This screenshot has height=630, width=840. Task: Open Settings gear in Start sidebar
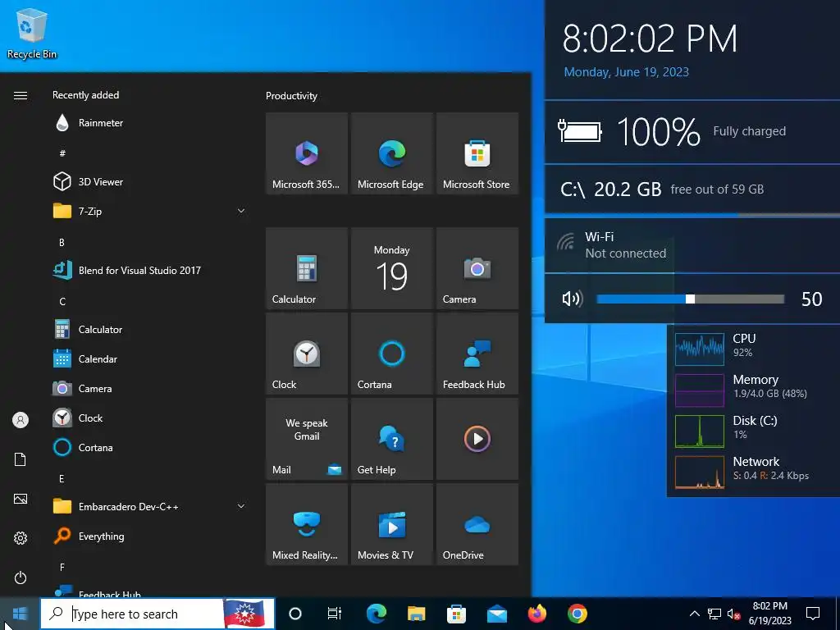(21, 538)
